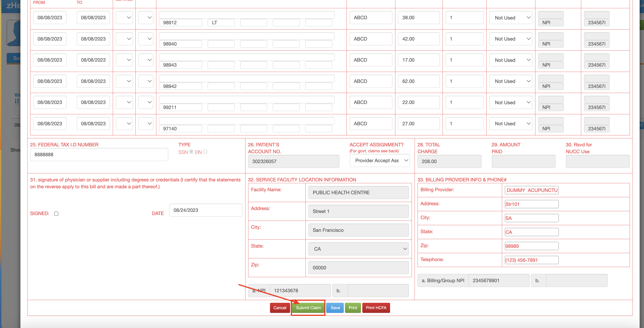Click the Print HCFA button
The image size is (644, 328).
pyautogui.click(x=376, y=308)
